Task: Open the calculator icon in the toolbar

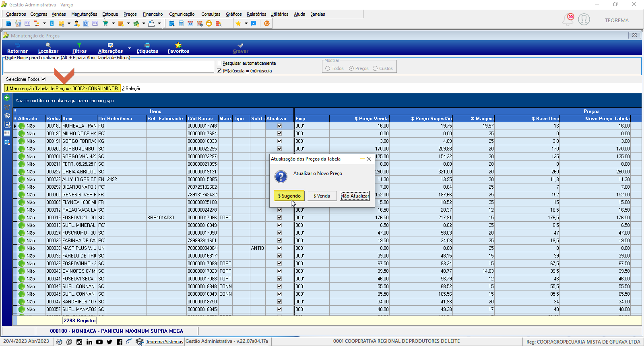Action: 181,23
